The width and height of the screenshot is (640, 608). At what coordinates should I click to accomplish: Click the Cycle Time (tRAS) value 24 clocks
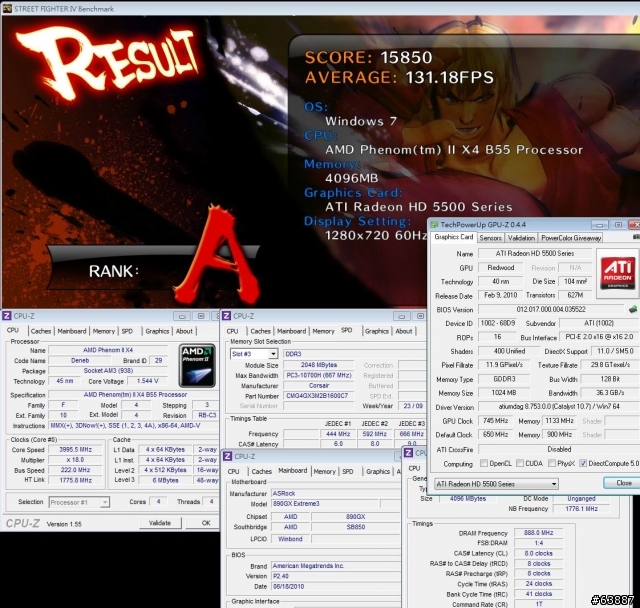click(x=538, y=584)
